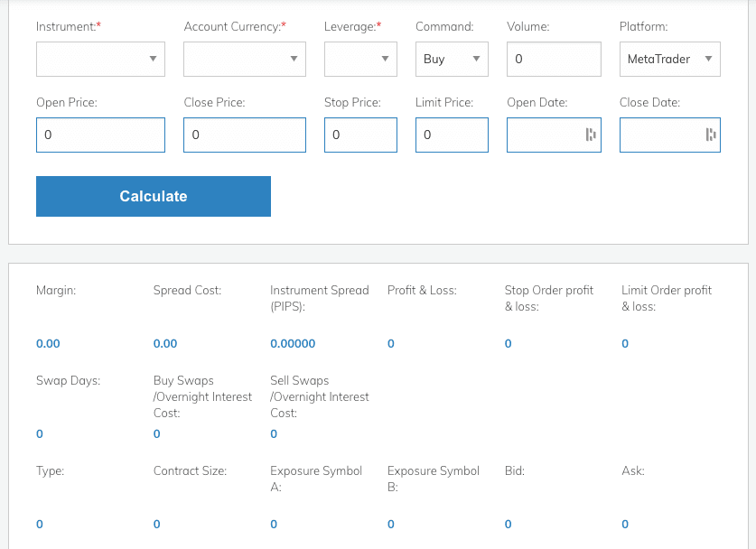Click the Stop Price input field
Image resolution: width=756 pixels, height=549 pixels.
tap(360, 135)
